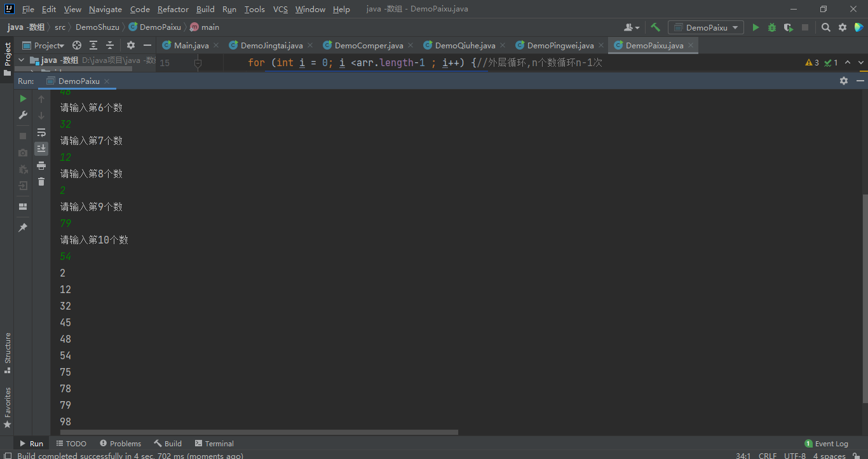Open IDE settings gear in top toolbar
The height and width of the screenshot is (459, 868).
[x=843, y=27]
